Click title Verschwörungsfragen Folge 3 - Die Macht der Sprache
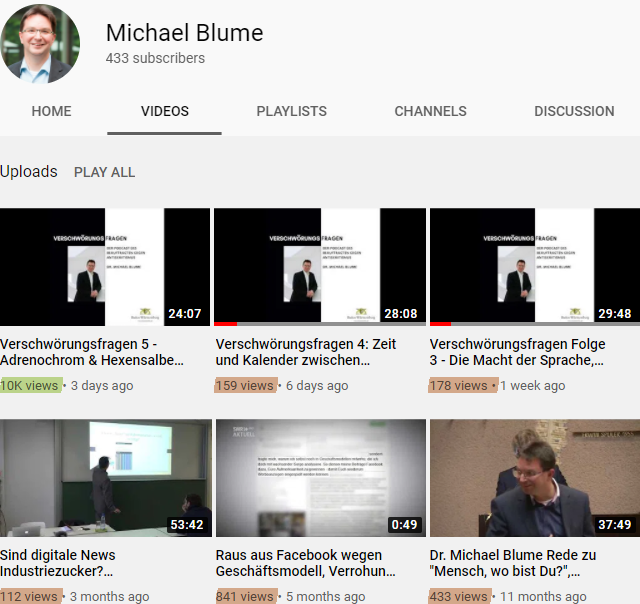The image size is (640, 604). (x=518, y=352)
